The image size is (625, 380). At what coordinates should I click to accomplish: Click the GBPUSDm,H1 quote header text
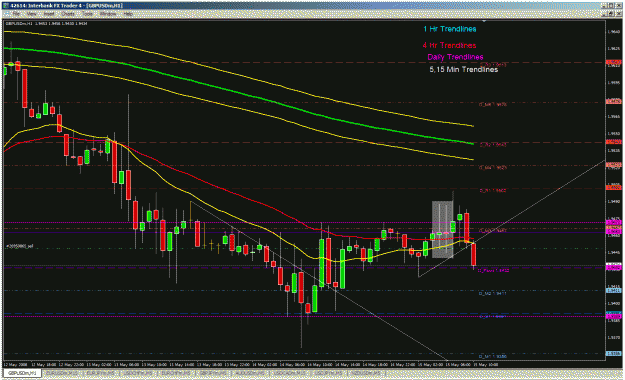pyautogui.click(x=46, y=24)
